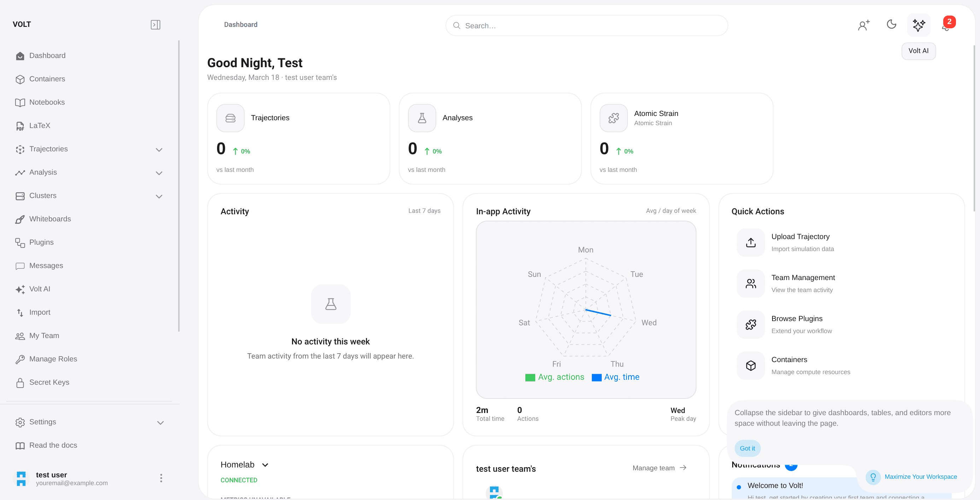Click the Whiteboards brush icon in sidebar

click(20, 219)
